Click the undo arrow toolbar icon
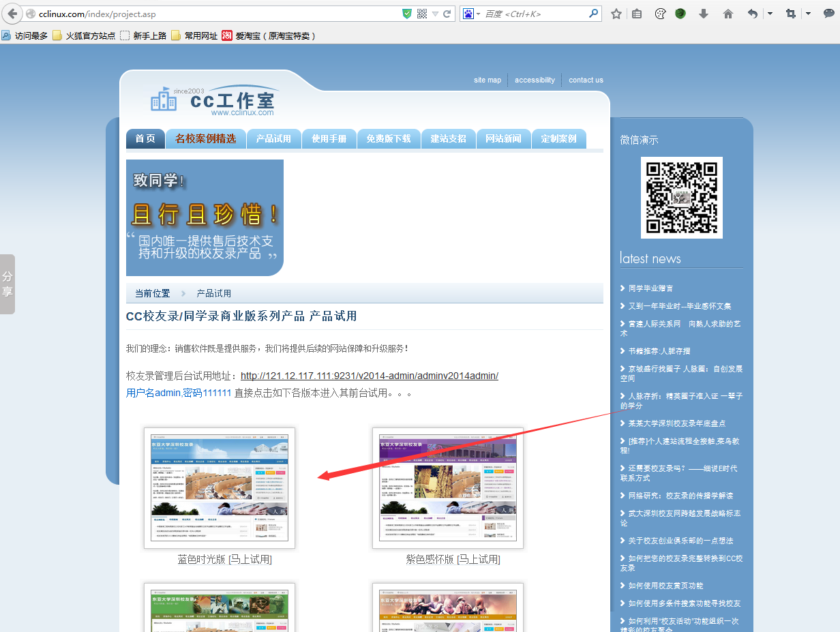Screen dimensions: 840x632 coord(753,14)
